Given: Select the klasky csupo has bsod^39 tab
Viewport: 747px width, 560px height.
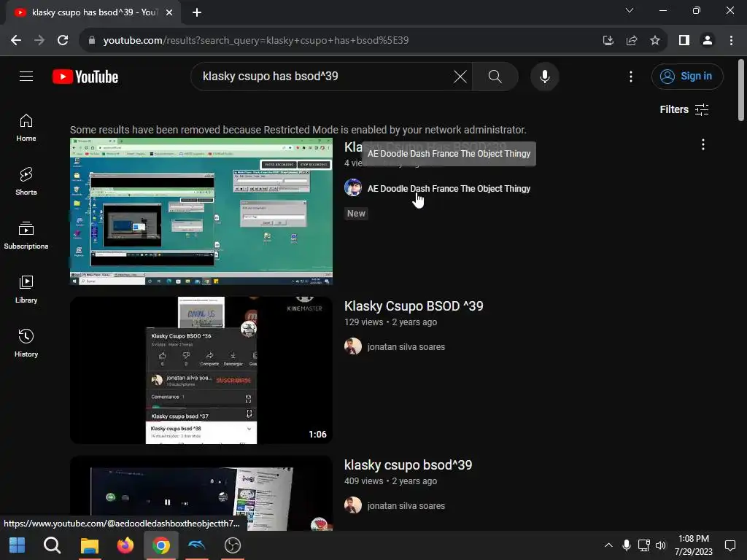Looking at the screenshot, I should pos(93,12).
